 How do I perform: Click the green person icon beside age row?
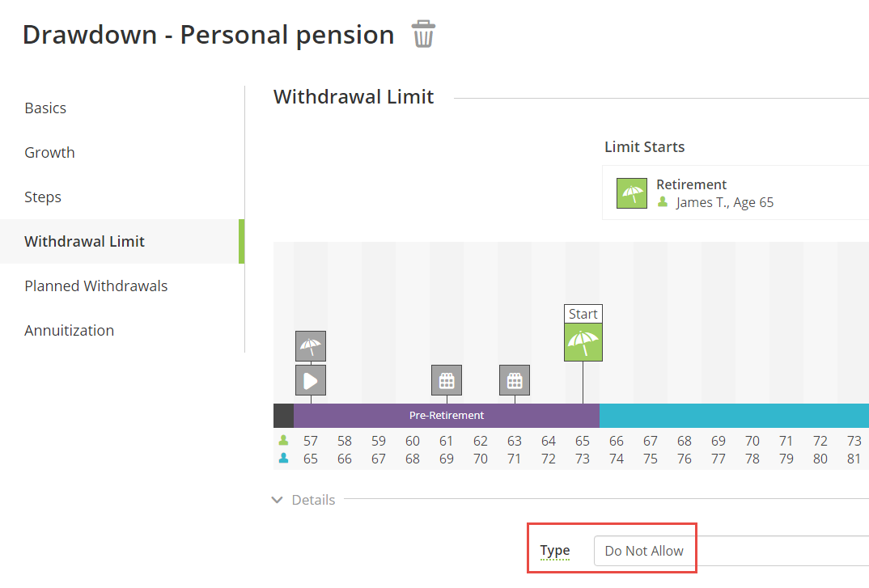(284, 441)
